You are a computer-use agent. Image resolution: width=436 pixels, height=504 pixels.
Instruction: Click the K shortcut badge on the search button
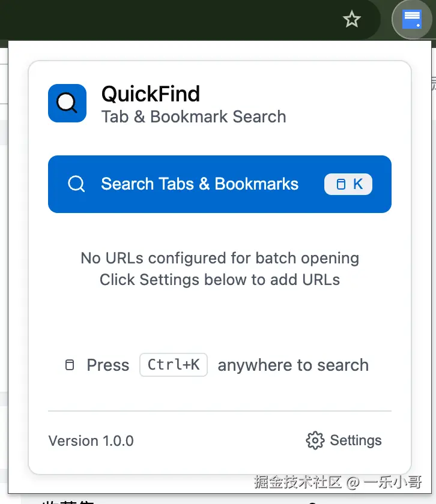coord(348,184)
